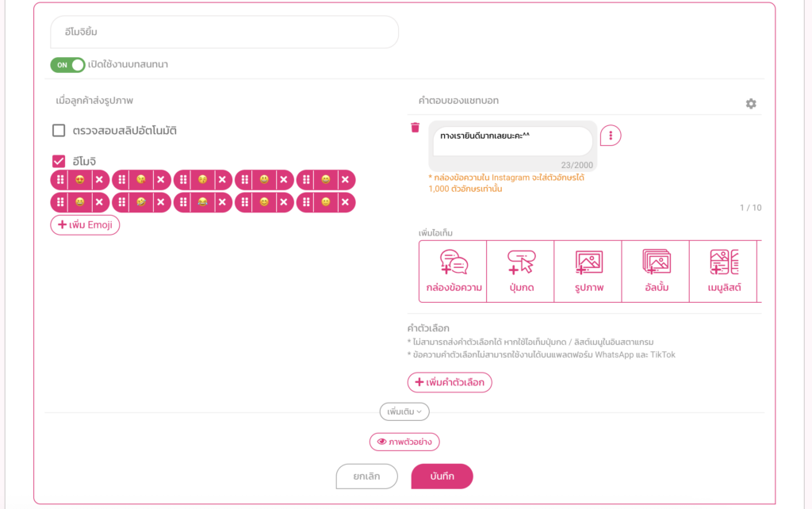Check the ตรวจสอบสลิปอัตโนมัติ checkbox
Image resolution: width=812 pixels, height=509 pixels.
coord(59,131)
